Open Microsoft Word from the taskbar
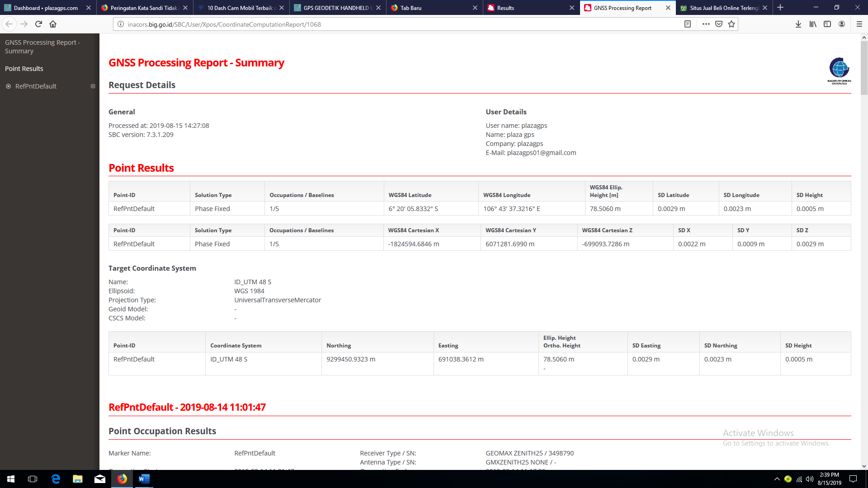Screen dimensions: 868x488 (x=144, y=479)
